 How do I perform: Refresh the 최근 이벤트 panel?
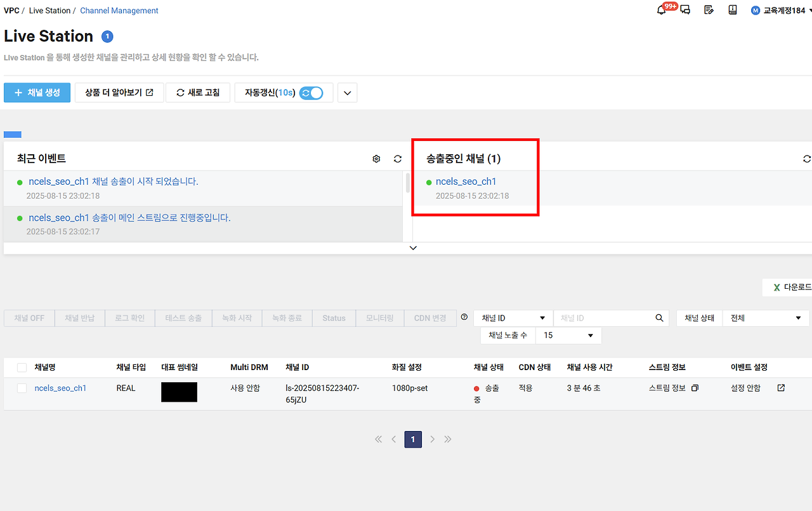pos(398,159)
